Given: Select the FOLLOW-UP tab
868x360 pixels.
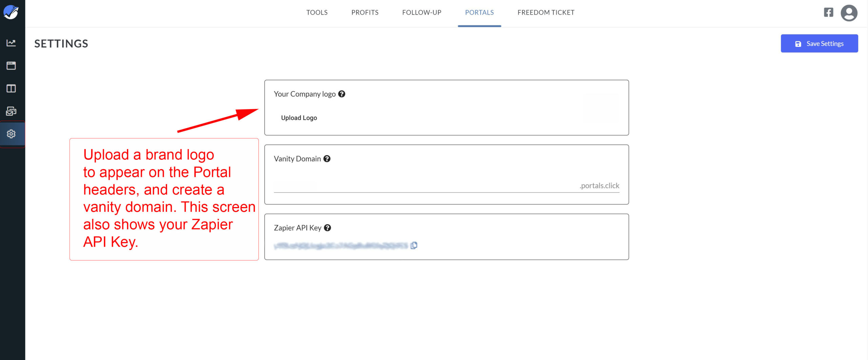Looking at the screenshot, I should click(421, 12).
